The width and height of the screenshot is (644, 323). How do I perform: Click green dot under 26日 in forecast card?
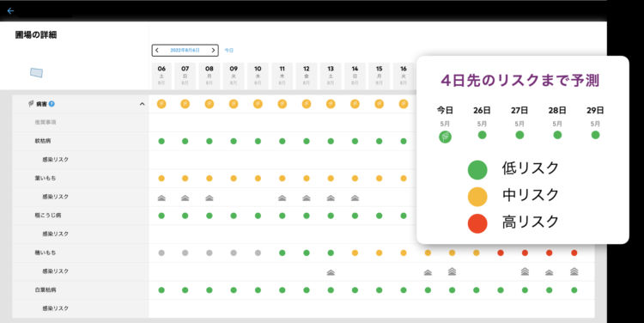point(483,135)
